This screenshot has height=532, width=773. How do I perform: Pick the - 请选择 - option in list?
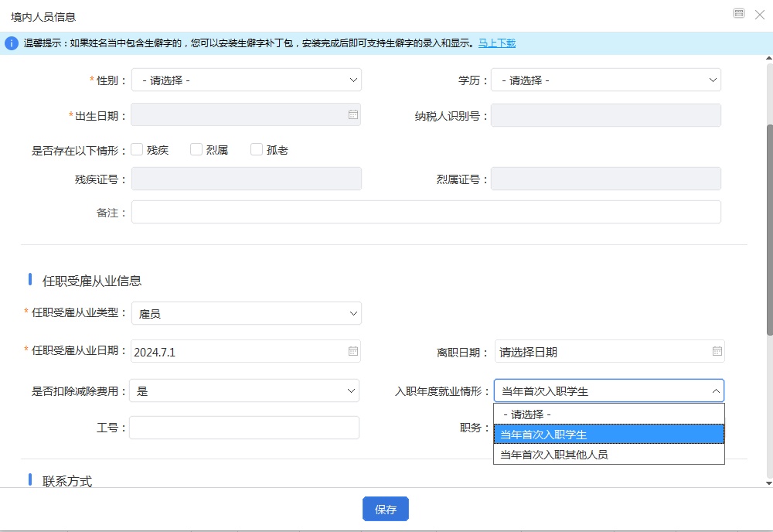(608, 414)
